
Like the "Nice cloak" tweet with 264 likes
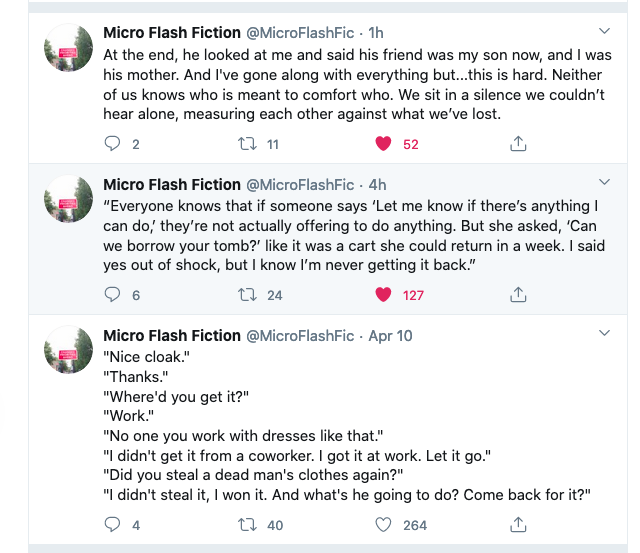pyautogui.click(x=382, y=525)
